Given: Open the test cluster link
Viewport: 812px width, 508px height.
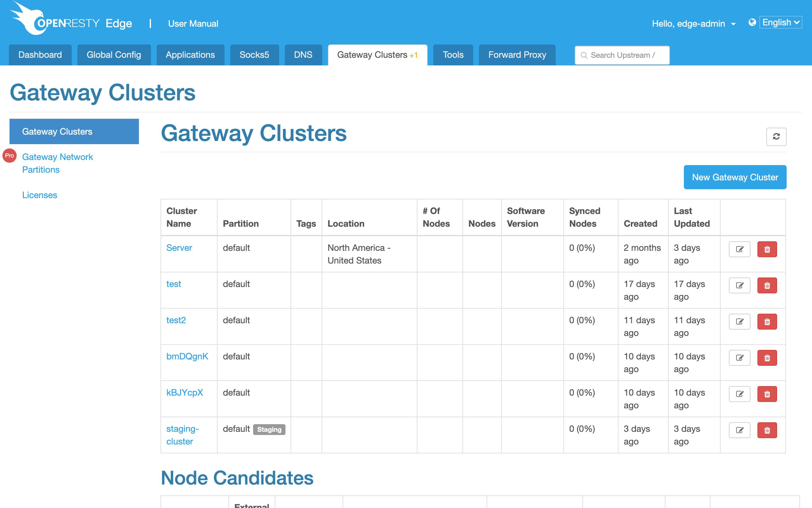Looking at the screenshot, I should [x=174, y=284].
